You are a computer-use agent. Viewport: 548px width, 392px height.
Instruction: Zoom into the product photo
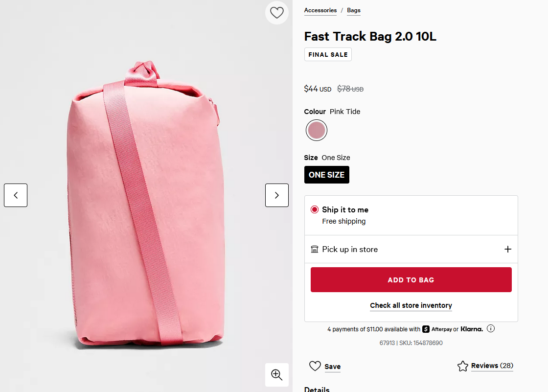(x=277, y=375)
